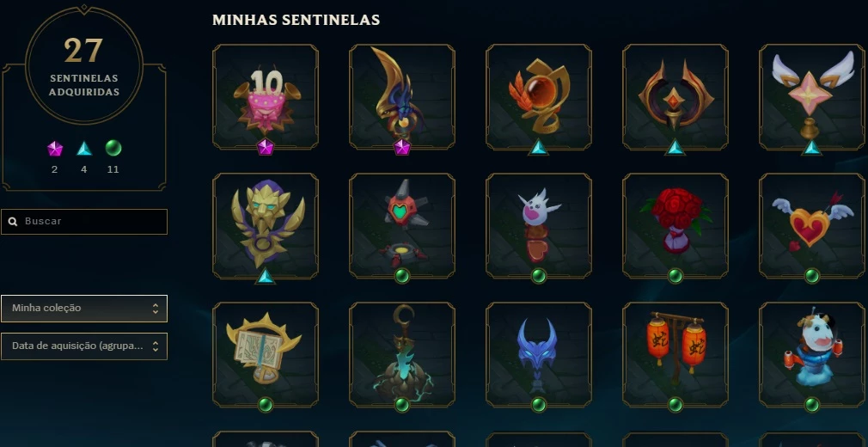868x447 pixels.
Task: Select the orange orb golden trophy ward
Action: click(539, 97)
